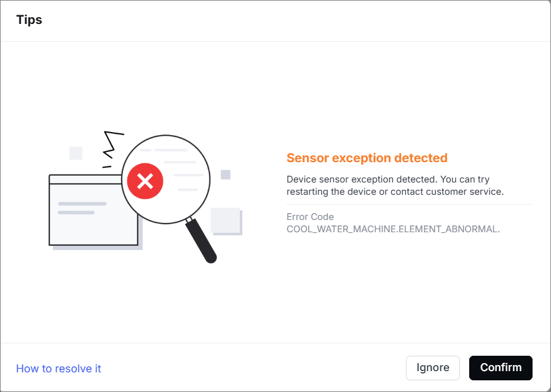
Task: Click the Tips dialog title
Action: (x=29, y=20)
